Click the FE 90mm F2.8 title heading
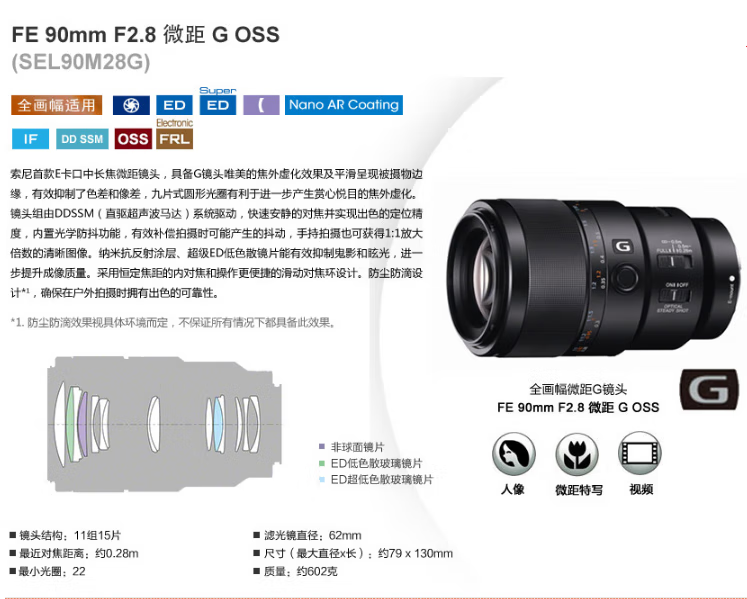 (x=145, y=34)
